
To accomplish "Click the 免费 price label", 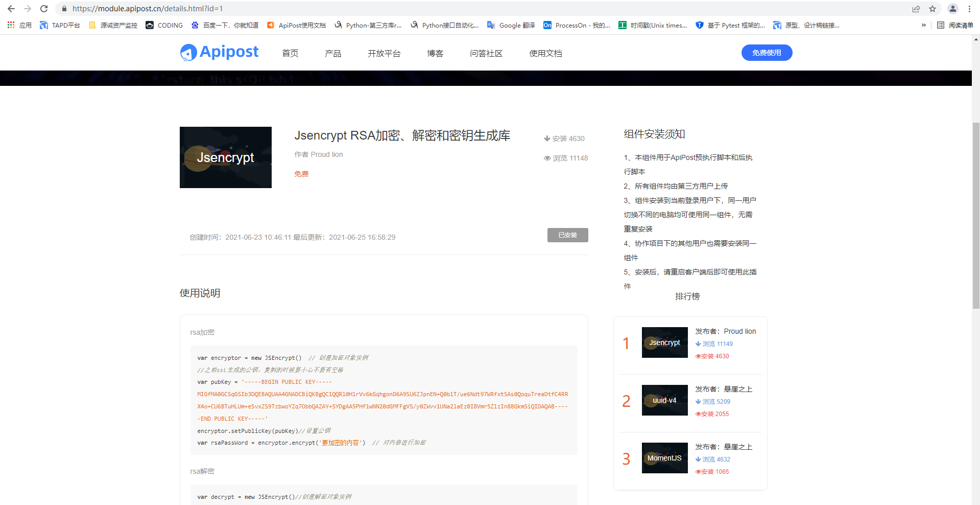I will point(301,174).
